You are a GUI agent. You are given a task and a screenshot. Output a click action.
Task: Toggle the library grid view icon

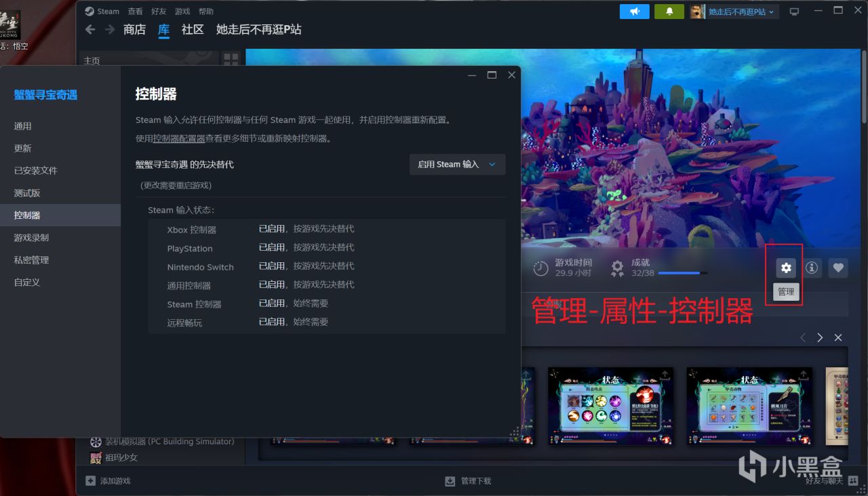point(231,60)
